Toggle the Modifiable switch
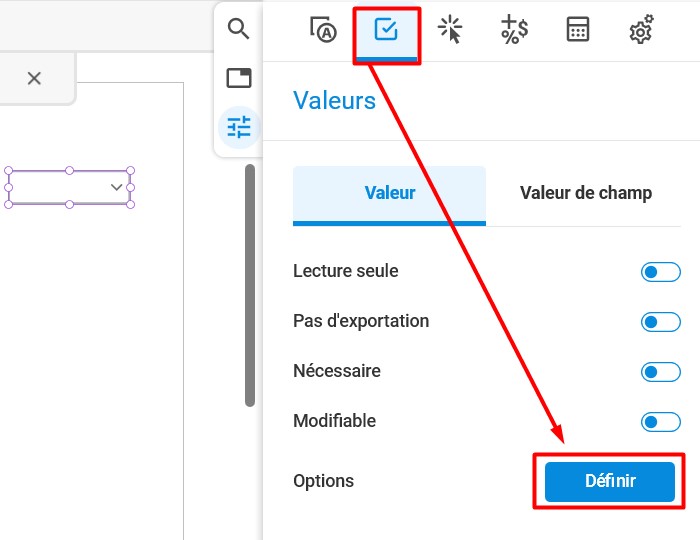The image size is (700, 540). [x=660, y=422]
